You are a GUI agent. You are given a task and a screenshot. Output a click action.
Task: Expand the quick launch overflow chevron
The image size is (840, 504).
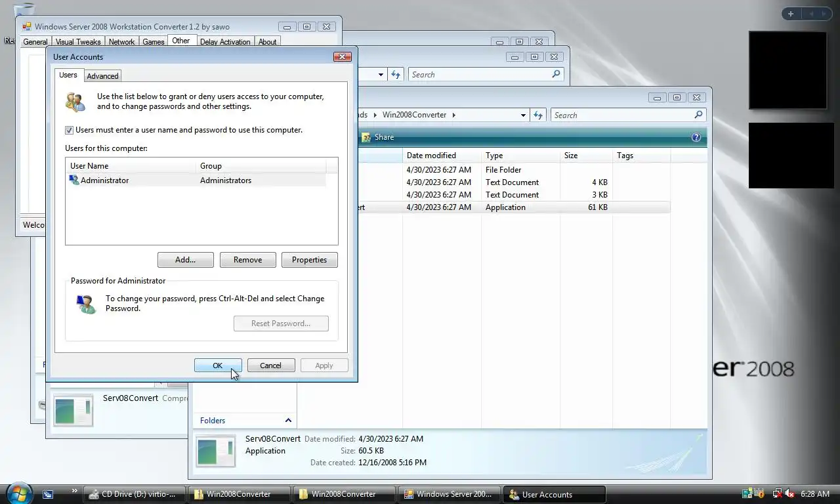tap(73, 490)
